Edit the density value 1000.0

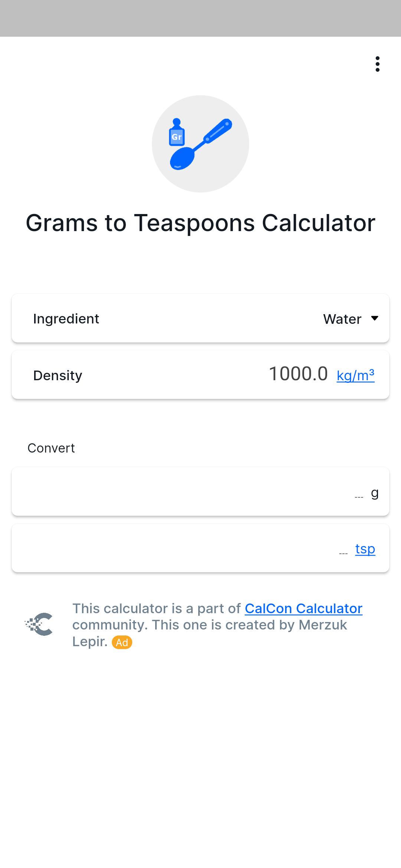pos(298,374)
